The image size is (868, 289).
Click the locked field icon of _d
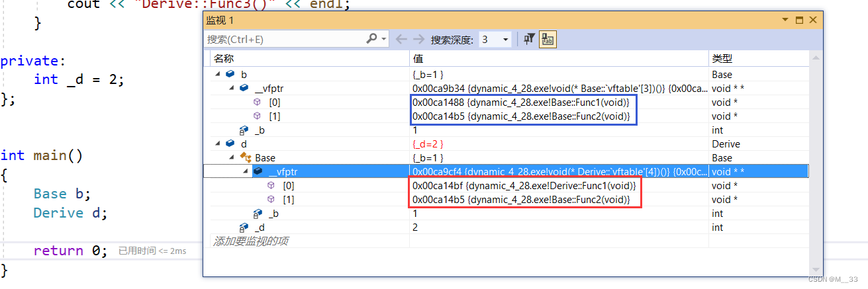tap(244, 227)
